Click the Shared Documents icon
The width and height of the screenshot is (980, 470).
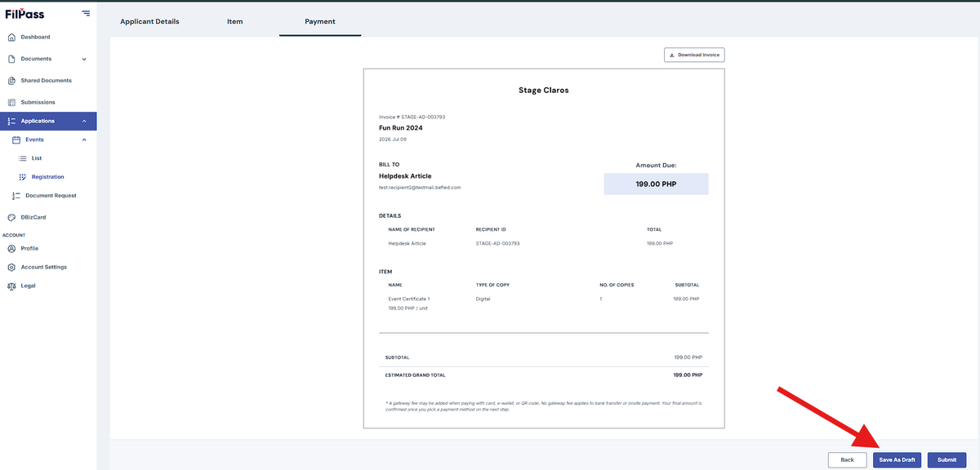[11, 81]
